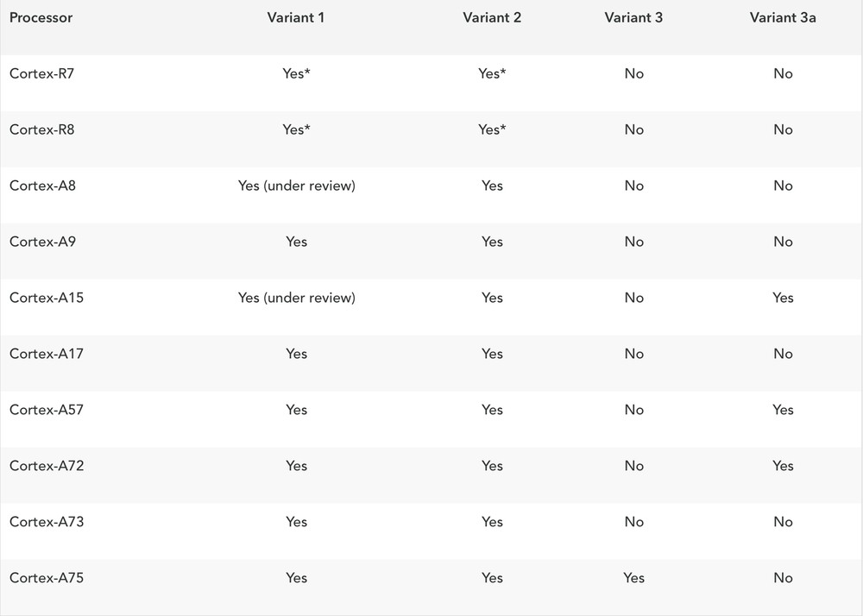Click the Variant 1 column header
The image size is (863, 616).
[x=296, y=17]
